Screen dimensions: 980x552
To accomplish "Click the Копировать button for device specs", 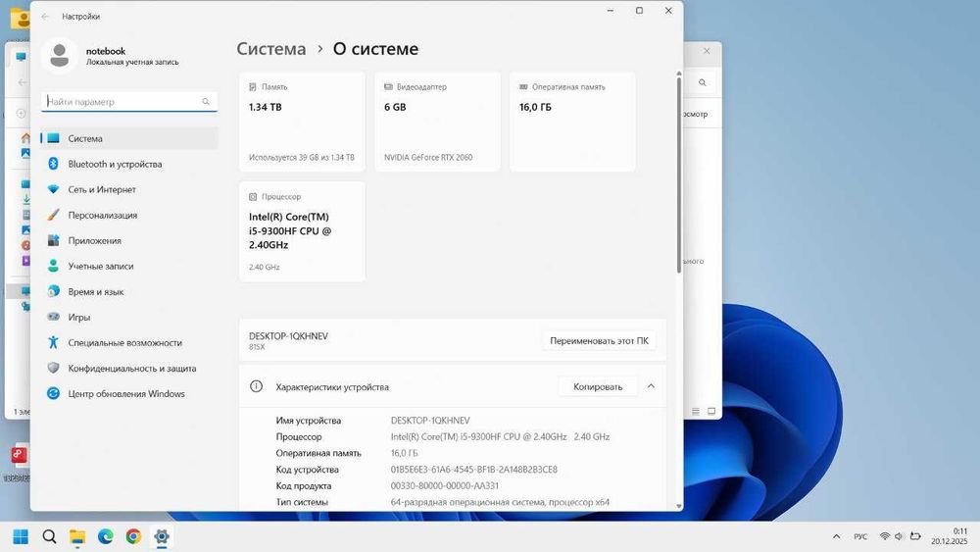I will click(598, 386).
